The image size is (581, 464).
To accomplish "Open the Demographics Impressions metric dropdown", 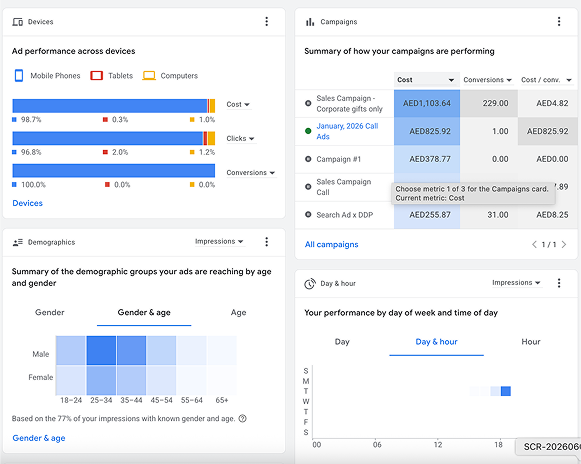I will point(219,241).
